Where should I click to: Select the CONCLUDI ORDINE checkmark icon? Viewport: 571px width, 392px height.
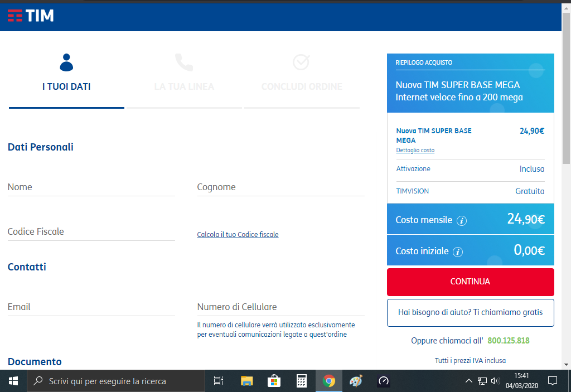tap(301, 62)
